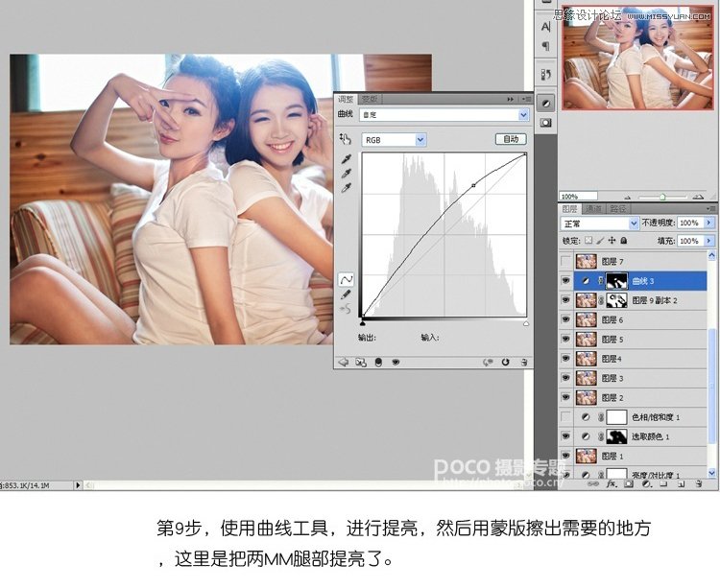Viewport: 720px width, 588px height.
Task: Link layers icon at Layers panel bottom
Action: point(593,483)
